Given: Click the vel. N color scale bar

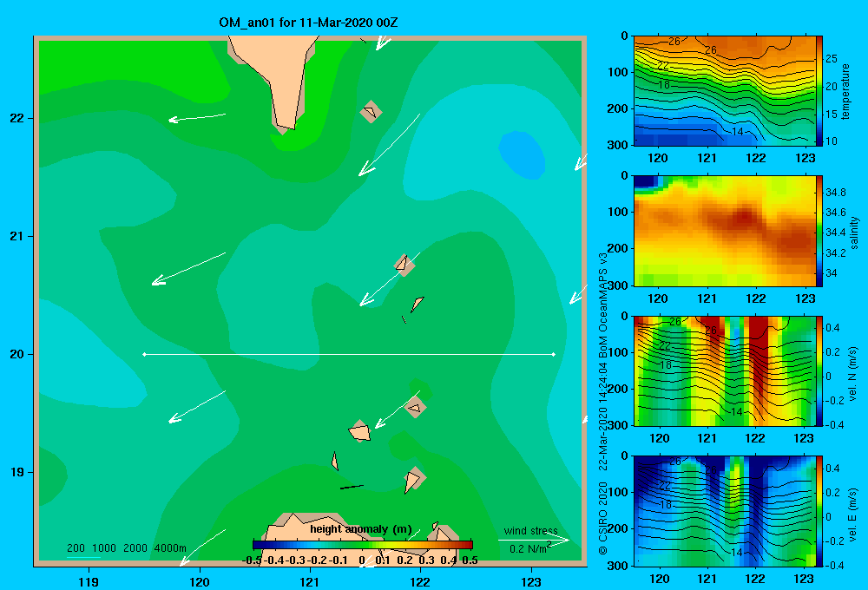Looking at the screenshot, I should point(819,370).
